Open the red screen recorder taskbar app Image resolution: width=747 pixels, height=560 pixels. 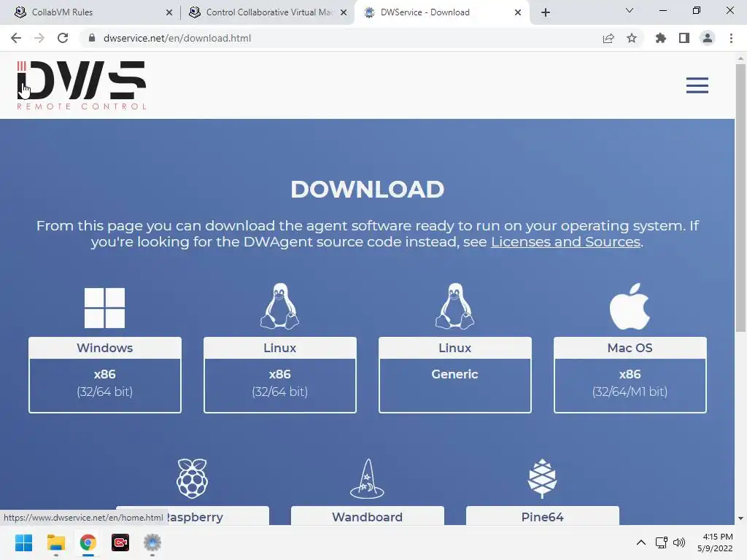(x=120, y=542)
